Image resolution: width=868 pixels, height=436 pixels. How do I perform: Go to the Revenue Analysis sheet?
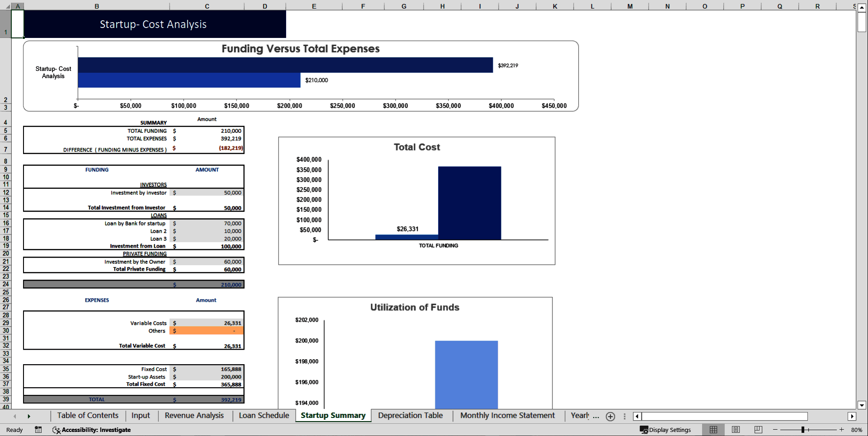pyautogui.click(x=194, y=416)
